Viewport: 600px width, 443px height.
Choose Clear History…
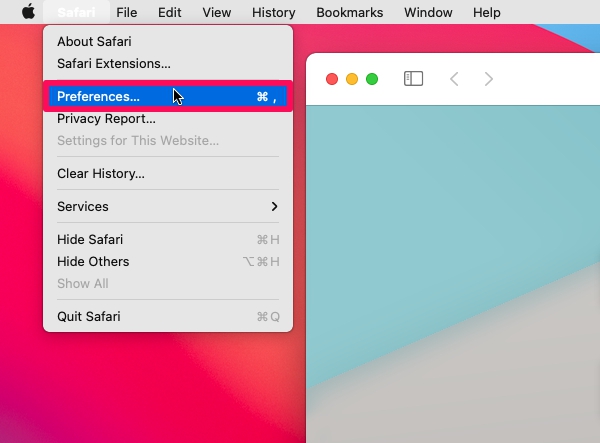(x=168, y=174)
